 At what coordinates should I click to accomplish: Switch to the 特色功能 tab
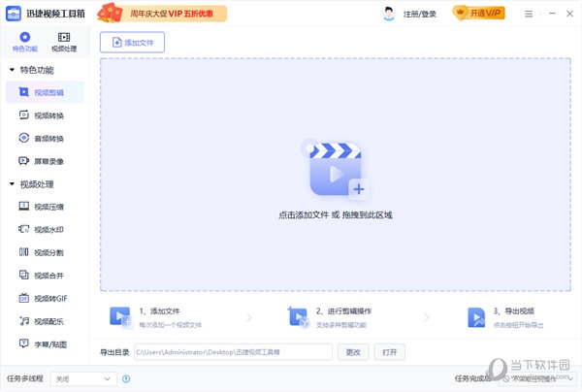pyautogui.click(x=25, y=42)
